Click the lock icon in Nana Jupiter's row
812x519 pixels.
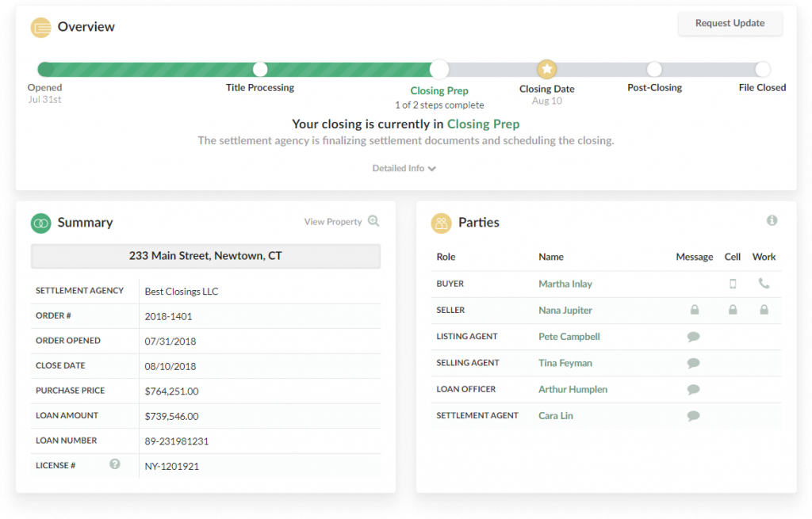point(695,310)
